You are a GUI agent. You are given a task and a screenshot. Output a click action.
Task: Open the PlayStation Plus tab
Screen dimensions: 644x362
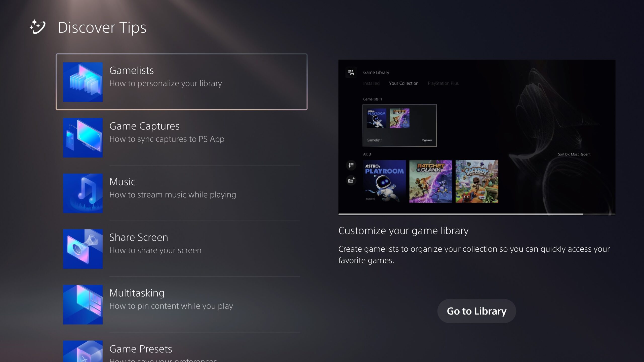coord(443,83)
